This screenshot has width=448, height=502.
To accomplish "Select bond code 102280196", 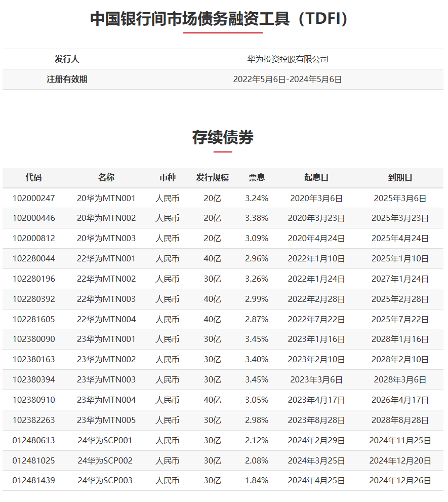I will coord(33,279).
